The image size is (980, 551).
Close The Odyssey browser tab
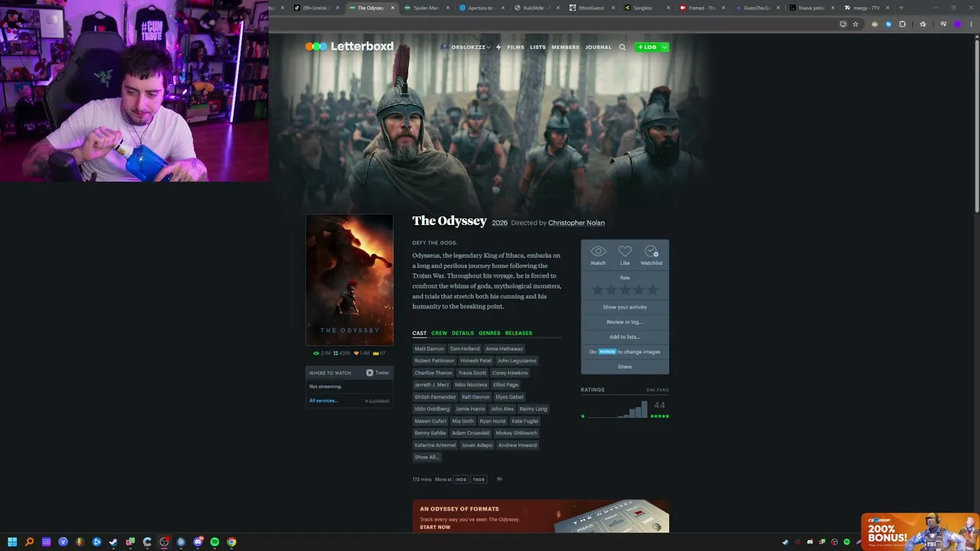tap(393, 8)
